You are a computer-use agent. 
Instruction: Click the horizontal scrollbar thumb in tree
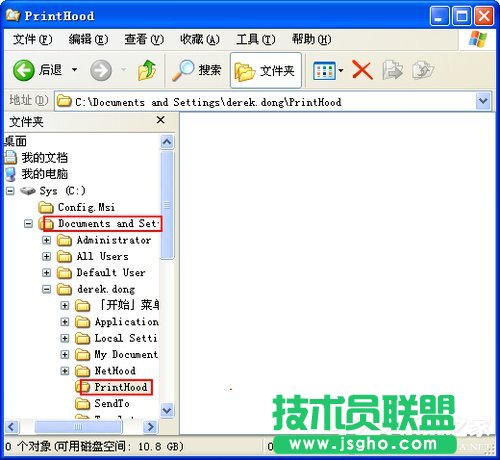tap(78, 427)
